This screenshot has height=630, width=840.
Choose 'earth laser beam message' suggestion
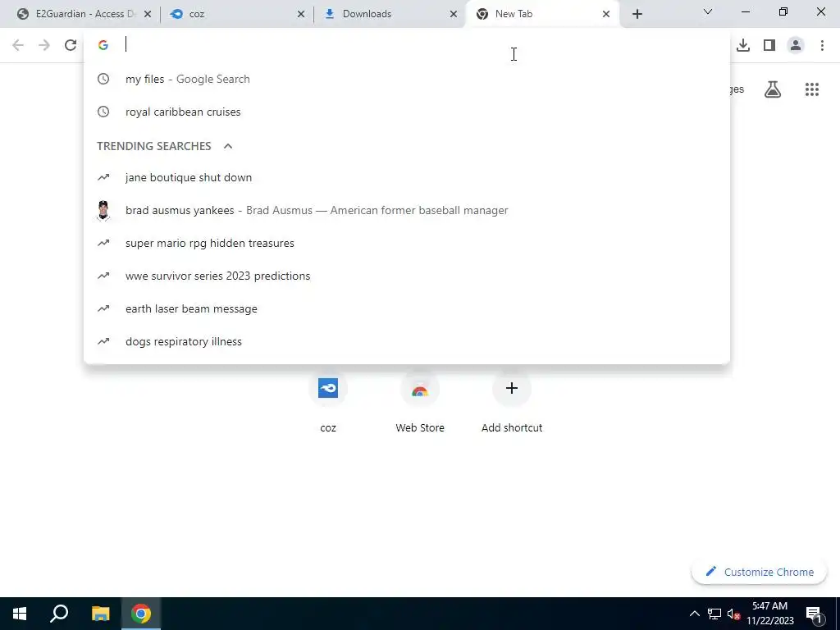tap(407, 308)
